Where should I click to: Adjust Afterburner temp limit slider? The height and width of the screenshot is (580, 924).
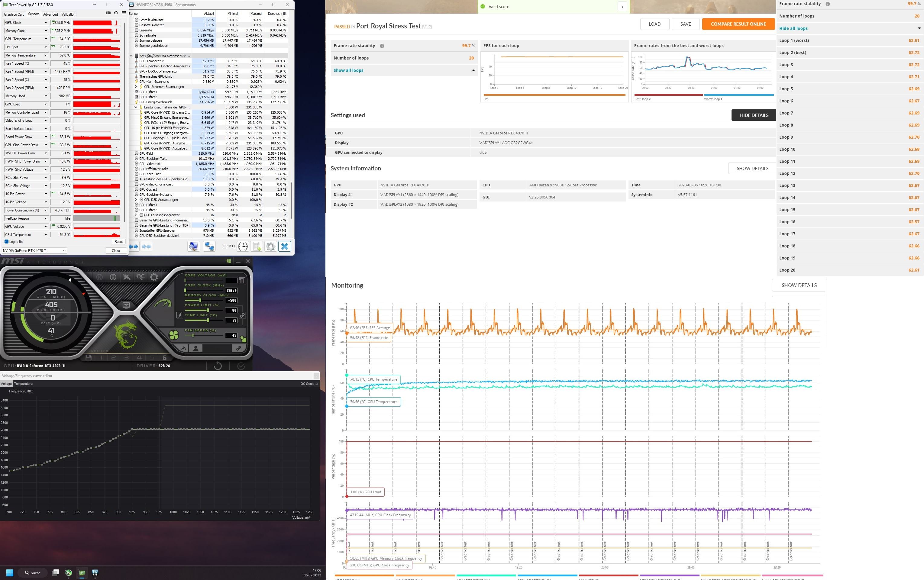click(x=208, y=320)
